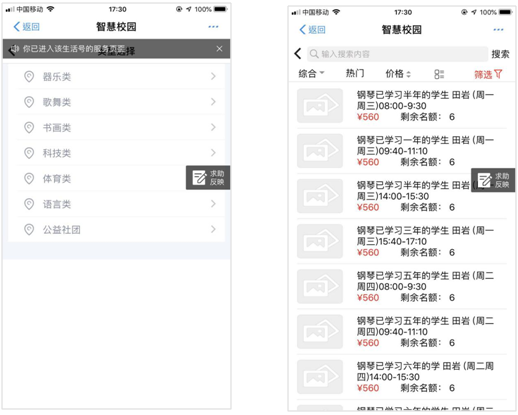
Task: Open course 周一周三 15:40-17:10 listing
Action: click(x=402, y=241)
